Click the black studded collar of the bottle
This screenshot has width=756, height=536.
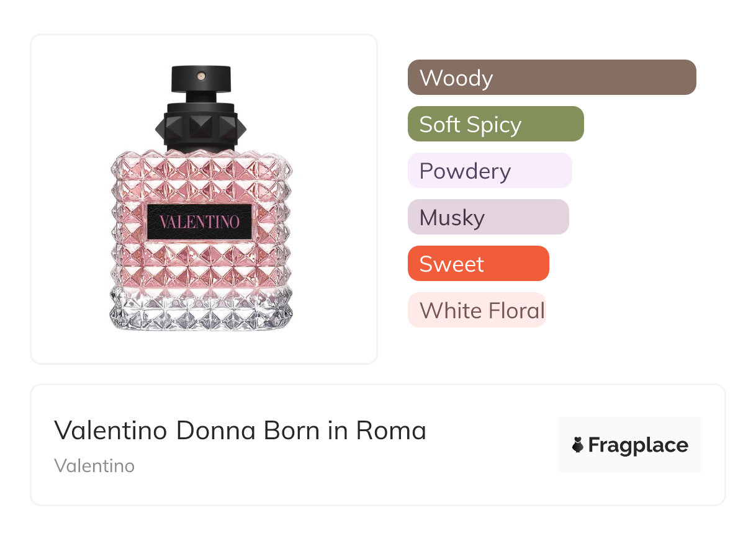click(200, 127)
